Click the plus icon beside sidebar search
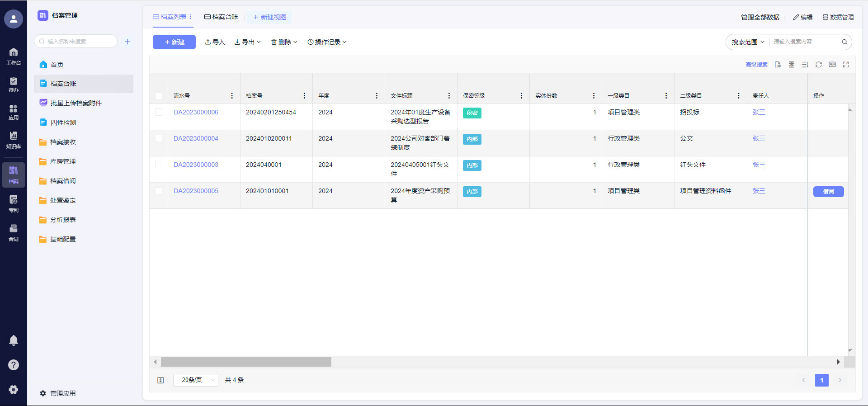The width and height of the screenshot is (868, 406). click(x=127, y=42)
